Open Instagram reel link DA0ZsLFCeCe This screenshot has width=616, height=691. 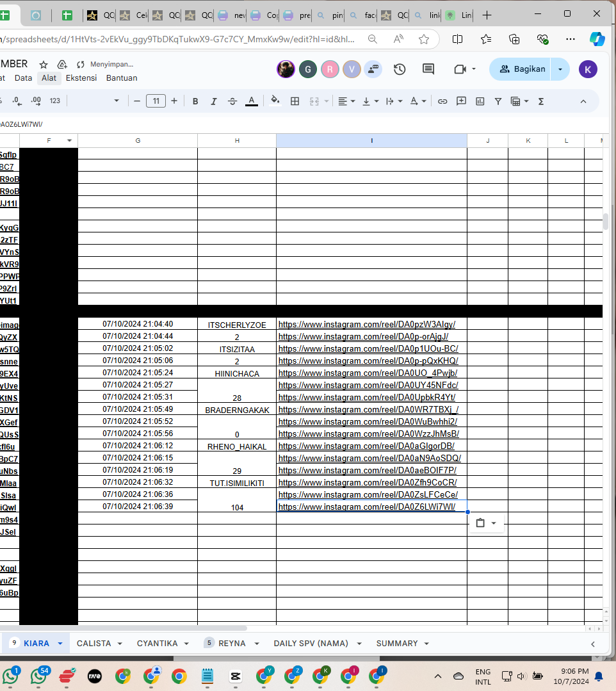click(368, 494)
